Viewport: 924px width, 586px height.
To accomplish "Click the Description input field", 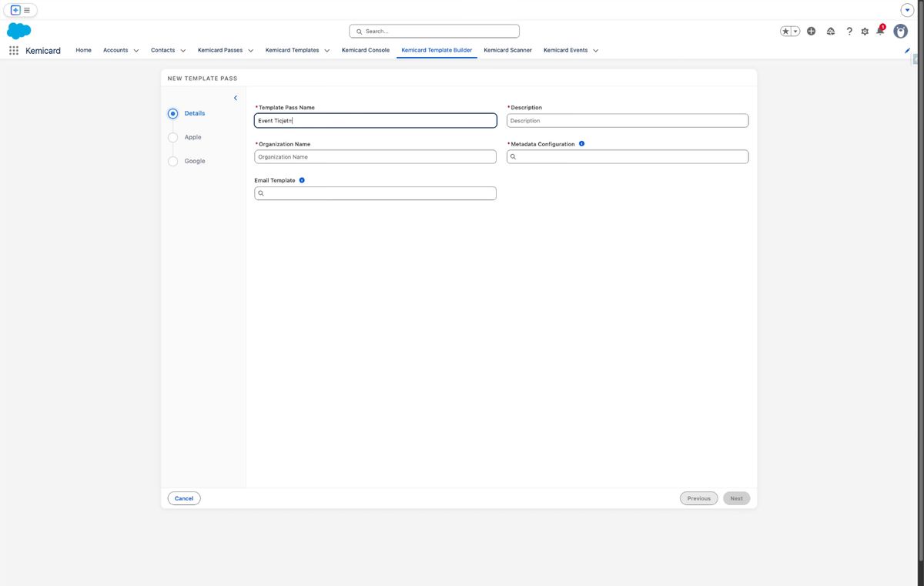I will coord(628,121).
